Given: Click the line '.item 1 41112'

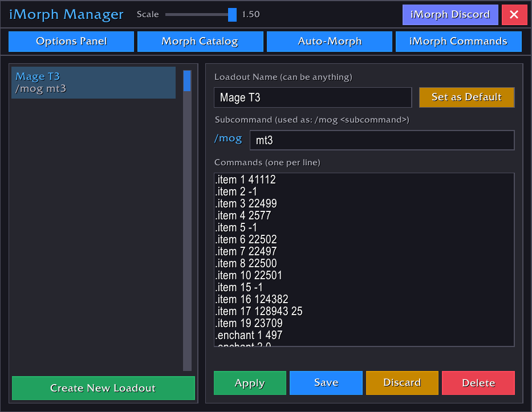Looking at the screenshot, I should tap(246, 180).
